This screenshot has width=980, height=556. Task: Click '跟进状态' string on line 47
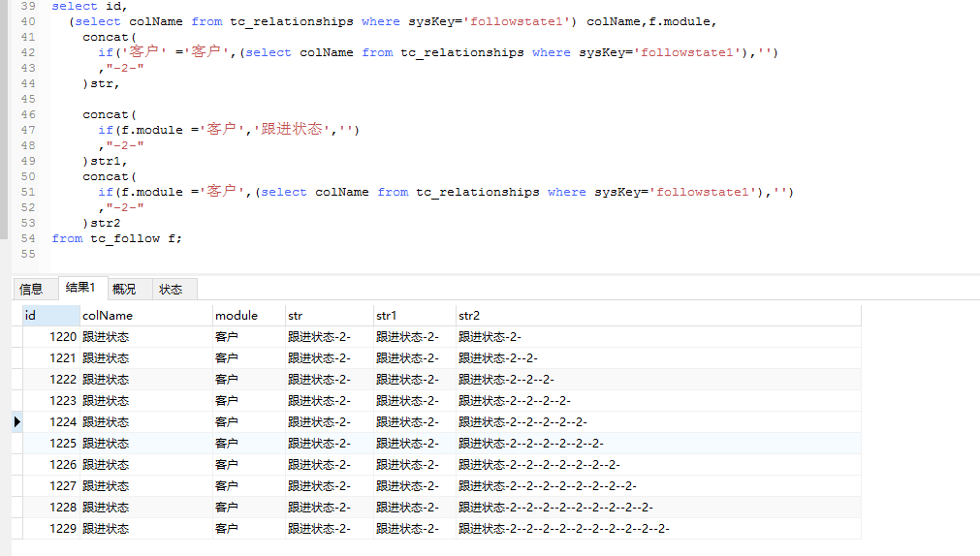[291, 130]
